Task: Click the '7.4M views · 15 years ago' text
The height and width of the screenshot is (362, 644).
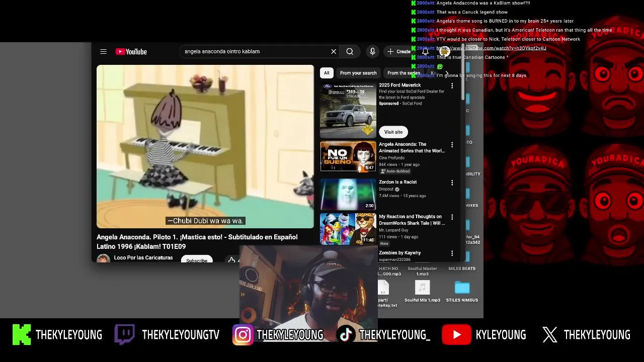Action: (403, 196)
